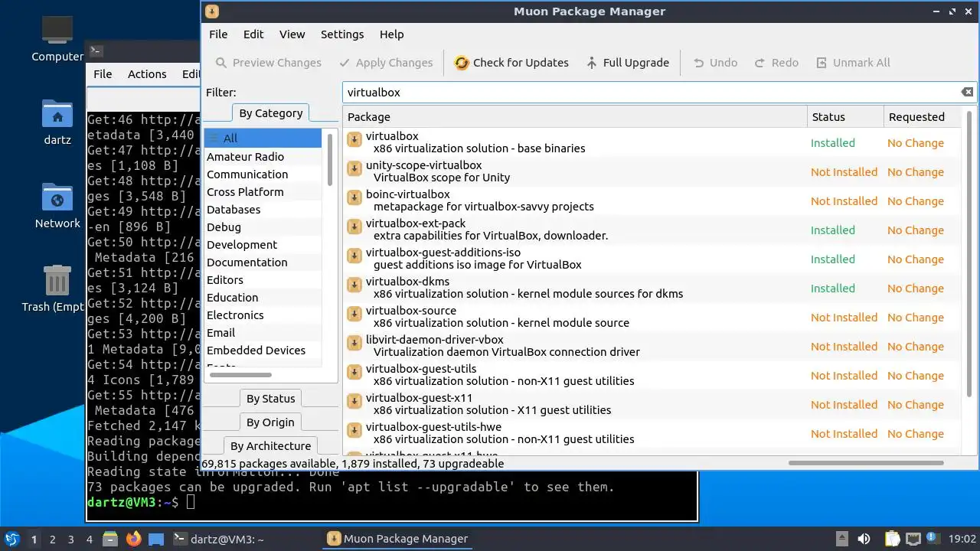This screenshot has width=980, height=551.
Task: Switch to virtual desktop 2
Action: 53,540
